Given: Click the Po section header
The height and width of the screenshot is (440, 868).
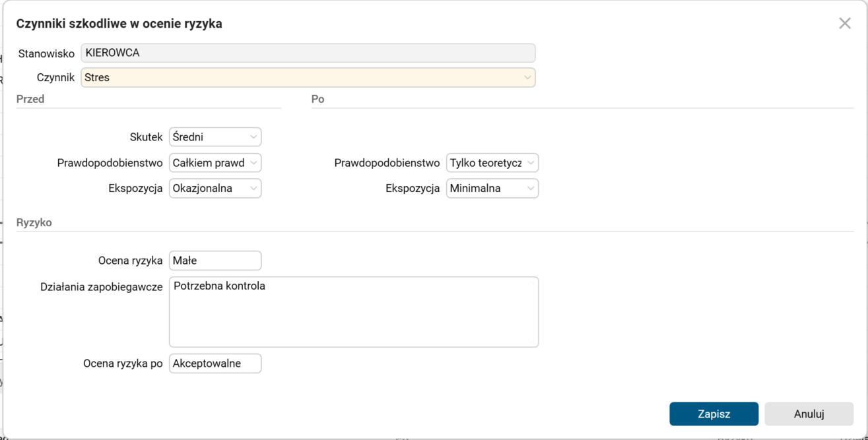Looking at the screenshot, I should pyautogui.click(x=318, y=99).
